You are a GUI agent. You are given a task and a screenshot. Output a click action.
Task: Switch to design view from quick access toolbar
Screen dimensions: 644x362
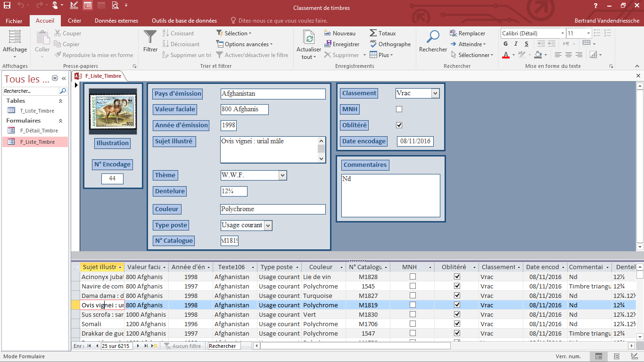74,6
